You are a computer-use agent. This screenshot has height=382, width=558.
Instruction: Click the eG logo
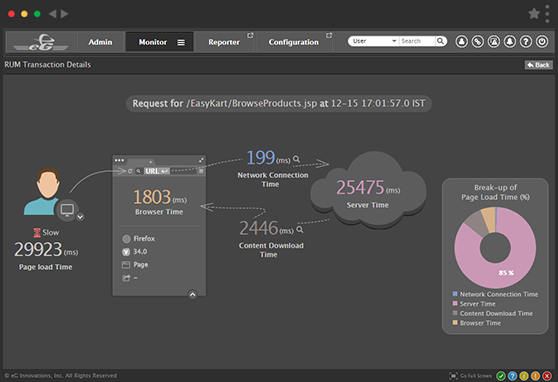click(x=41, y=42)
